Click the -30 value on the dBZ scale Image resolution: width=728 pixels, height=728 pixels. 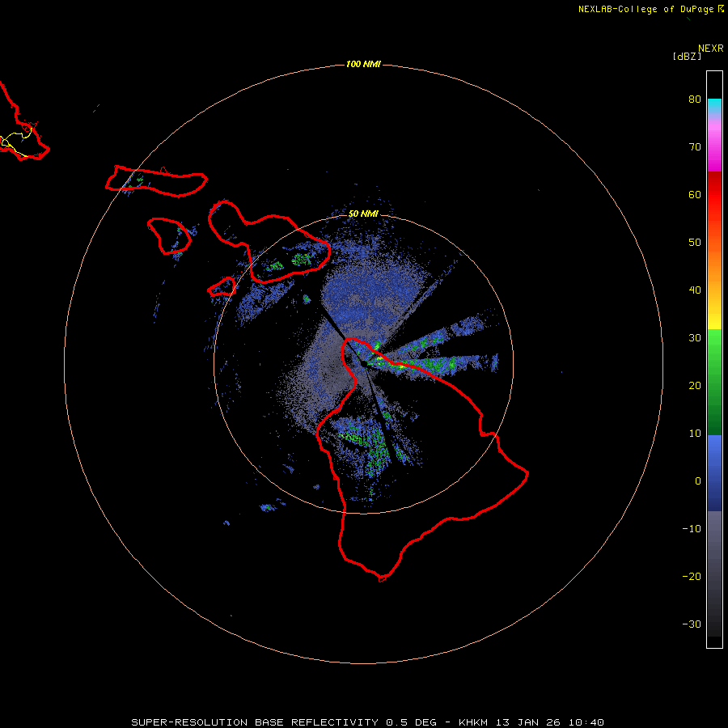(x=692, y=624)
